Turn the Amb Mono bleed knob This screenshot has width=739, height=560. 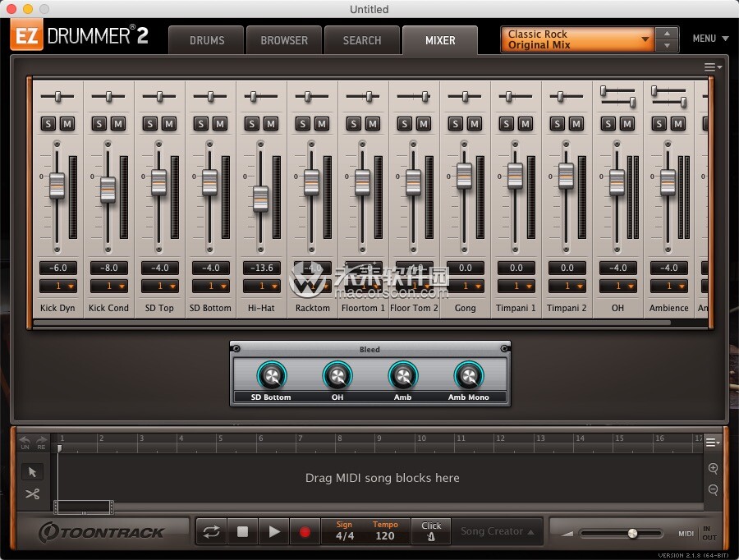tap(469, 376)
